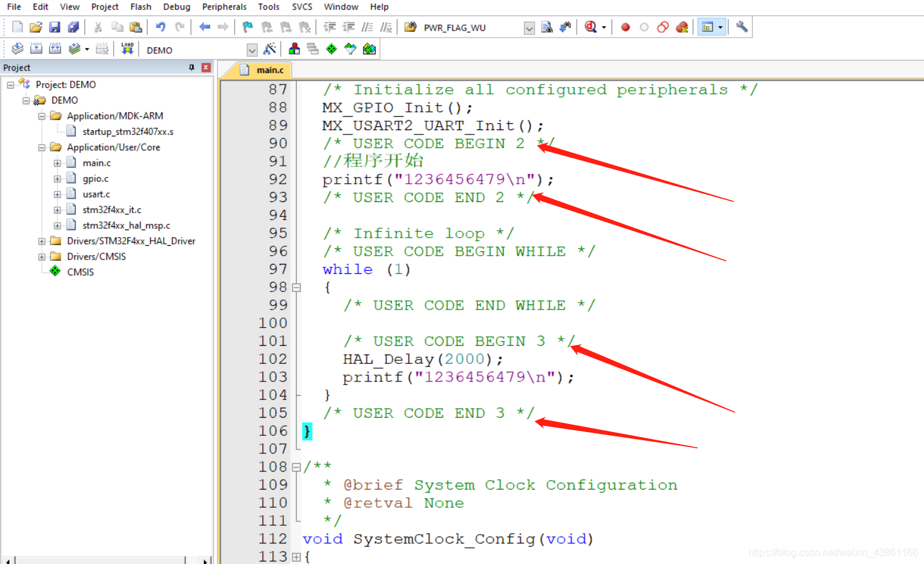Save the current file with the floppy icon
Image resolution: width=924 pixels, height=564 pixels.
pos(55,27)
